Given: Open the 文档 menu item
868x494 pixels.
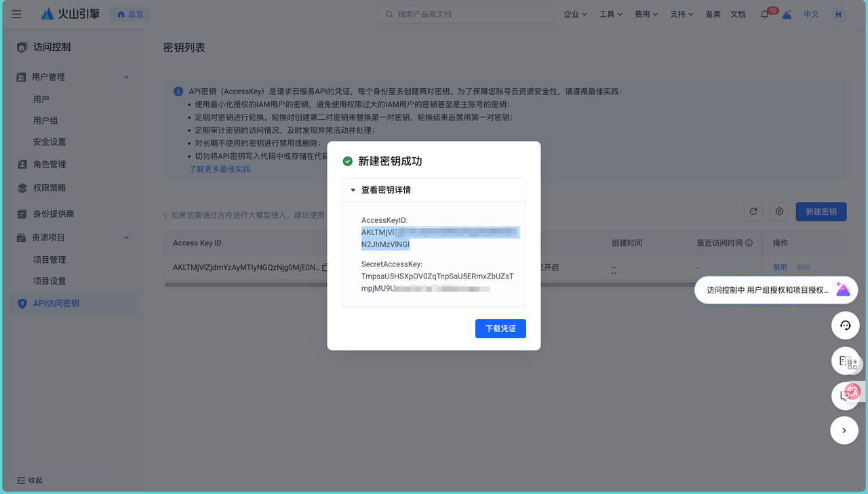Looking at the screenshot, I should coord(738,14).
